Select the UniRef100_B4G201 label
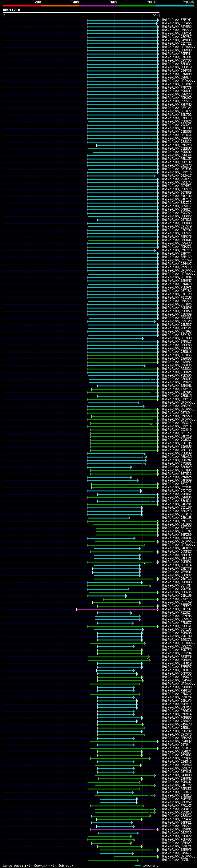This screenshot has height=868, width=197. pos(176,504)
